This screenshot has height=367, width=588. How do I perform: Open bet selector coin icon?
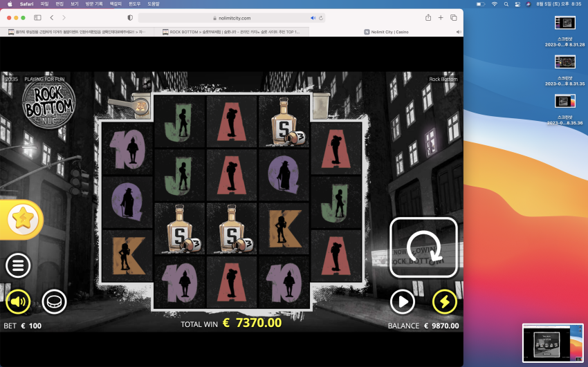(55, 301)
